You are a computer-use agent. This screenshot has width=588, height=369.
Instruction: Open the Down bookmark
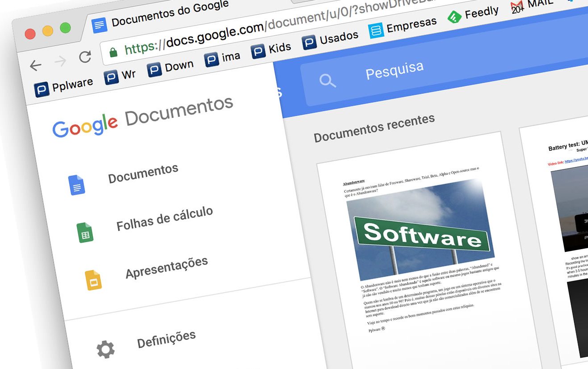170,68
